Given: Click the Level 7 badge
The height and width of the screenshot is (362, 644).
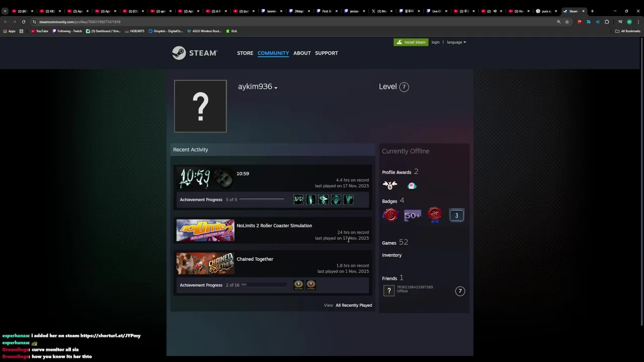Looking at the screenshot, I should click(404, 86).
